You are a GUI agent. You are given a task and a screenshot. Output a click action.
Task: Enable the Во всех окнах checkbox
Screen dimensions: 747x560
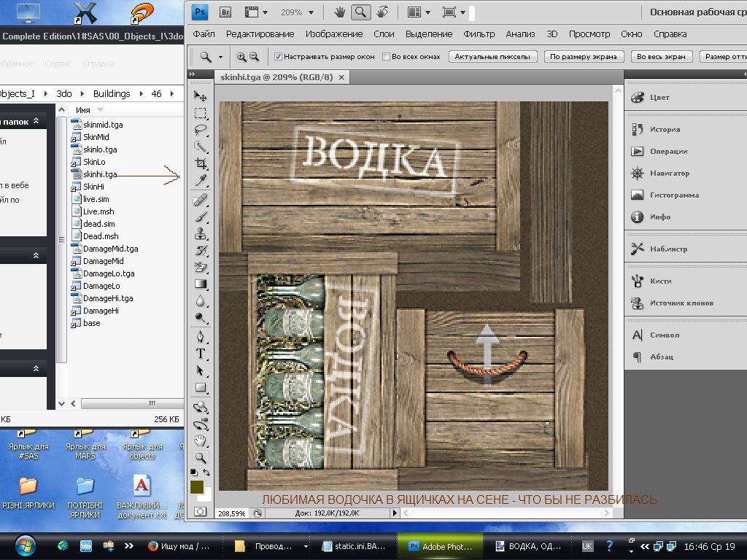click(387, 57)
